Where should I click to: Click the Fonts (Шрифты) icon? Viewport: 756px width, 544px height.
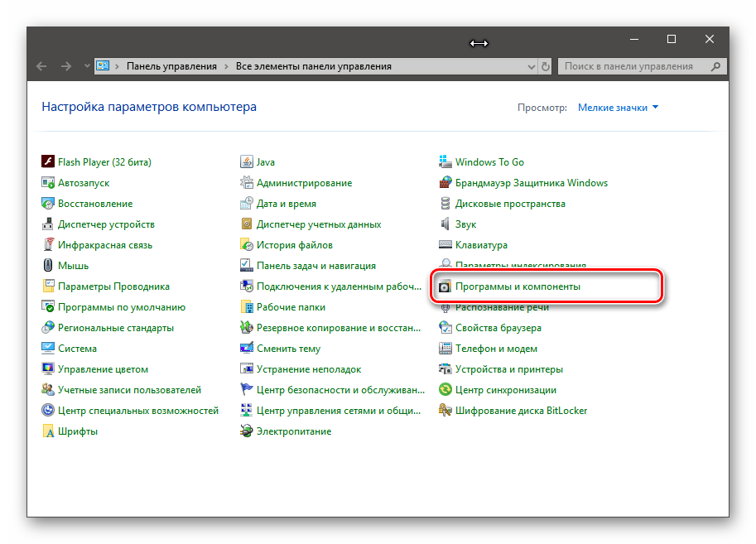point(48,431)
